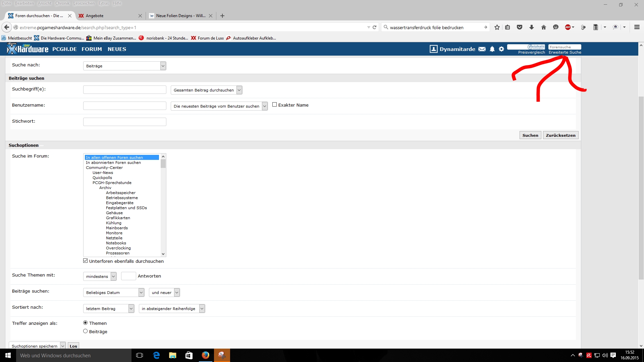Open the und neuer dropdown

click(x=164, y=293)
